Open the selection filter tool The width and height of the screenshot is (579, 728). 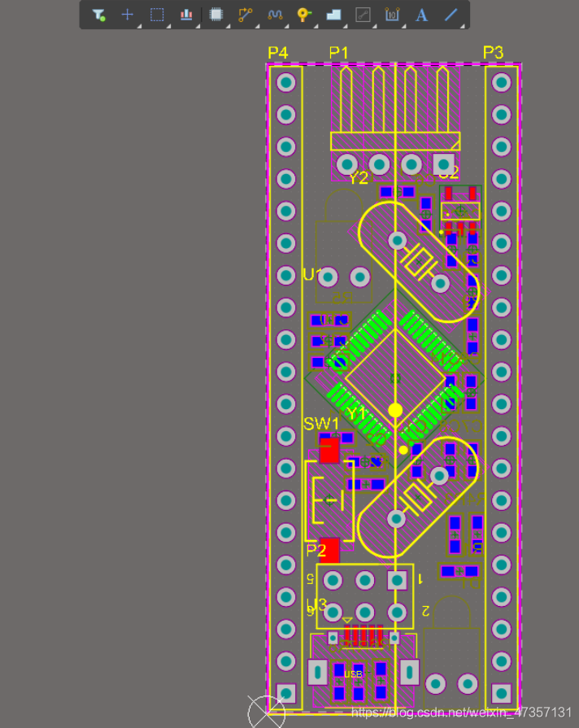[98, 15]
